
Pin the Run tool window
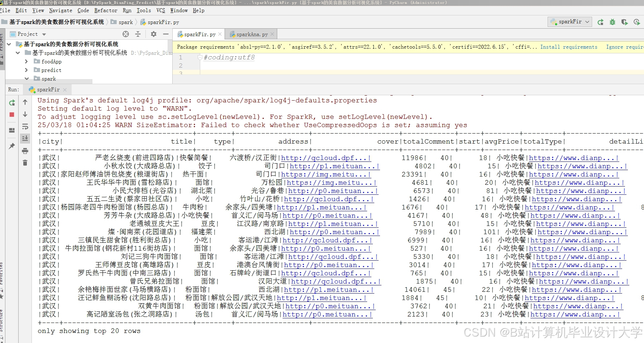pos(12,146)
